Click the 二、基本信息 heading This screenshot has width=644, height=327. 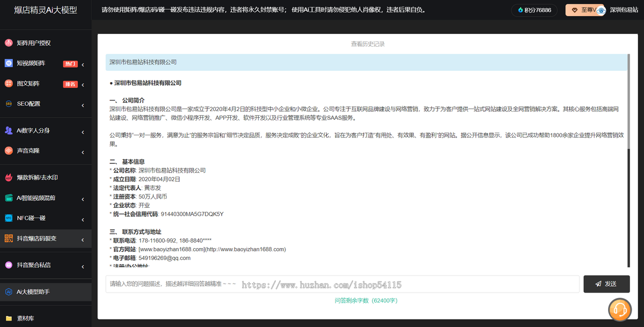click(127, 162)
